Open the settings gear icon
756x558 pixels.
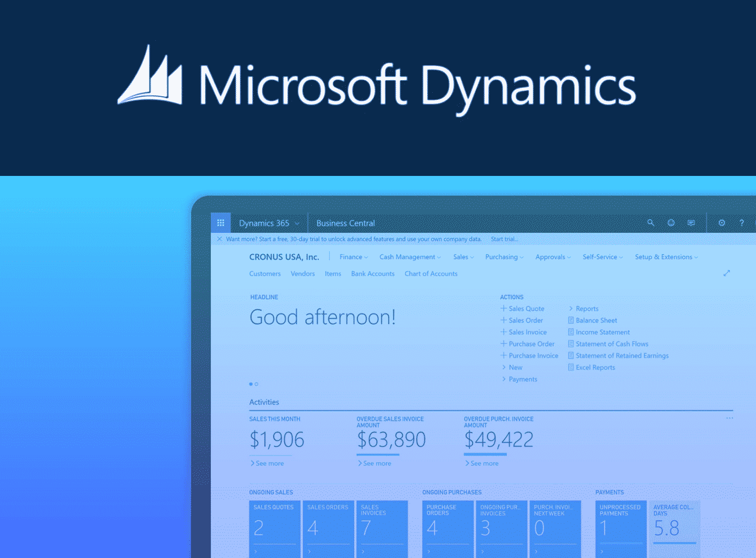pyautogui.click(x=722, y=223)
